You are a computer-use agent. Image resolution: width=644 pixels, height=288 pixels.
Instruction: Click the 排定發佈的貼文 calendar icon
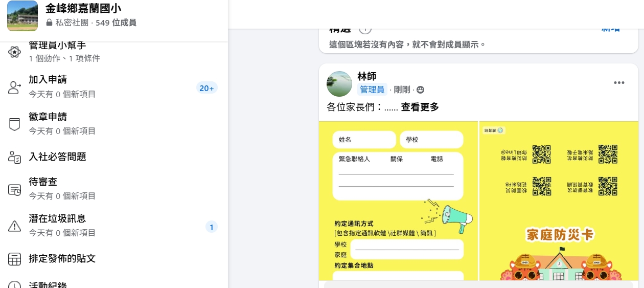pyautogui.click(x=14, y=259)
